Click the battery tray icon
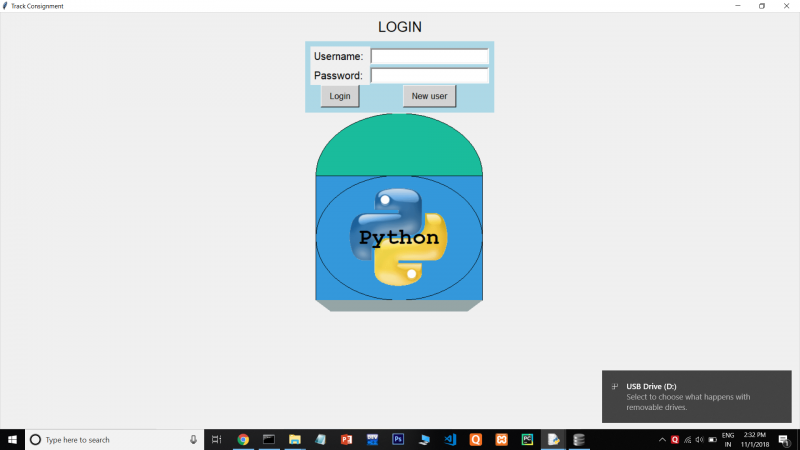Image resolution: width=800 pixels, height=450 pixels. [x=713, y=439]
